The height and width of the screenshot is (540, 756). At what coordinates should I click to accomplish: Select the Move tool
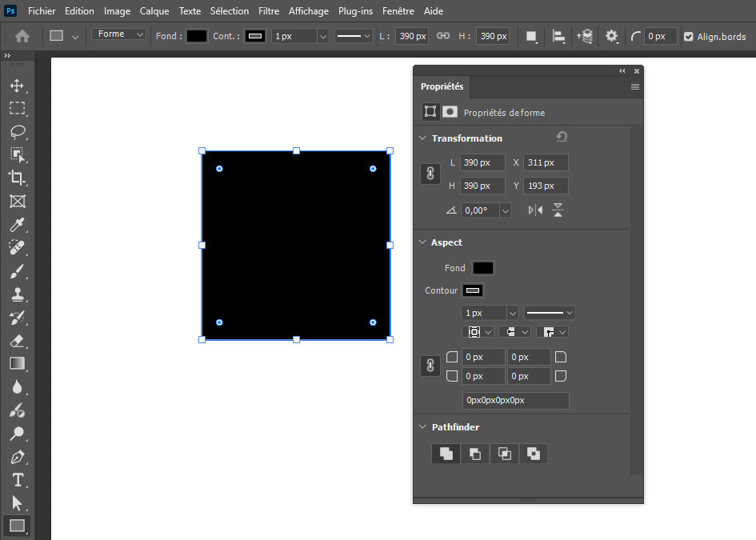(17, 86)
